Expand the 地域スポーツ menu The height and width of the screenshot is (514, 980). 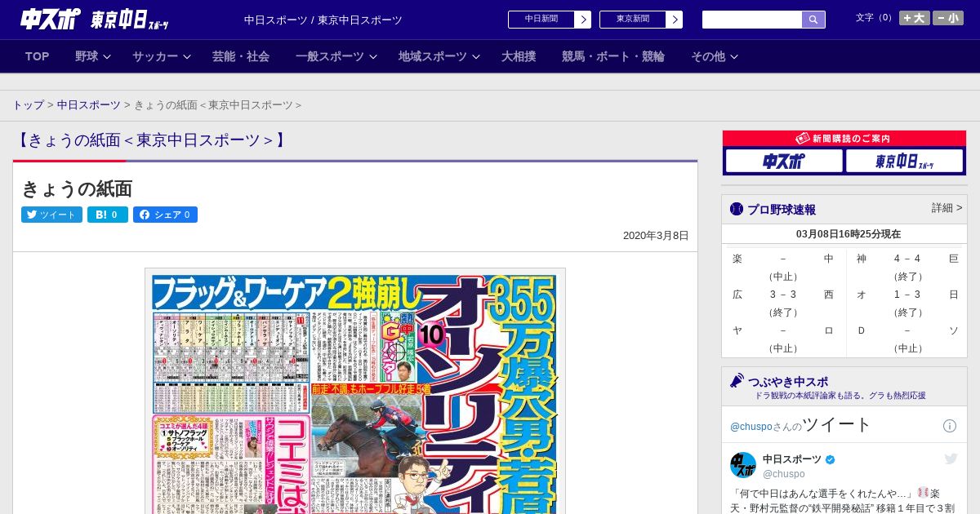point(439,56)
